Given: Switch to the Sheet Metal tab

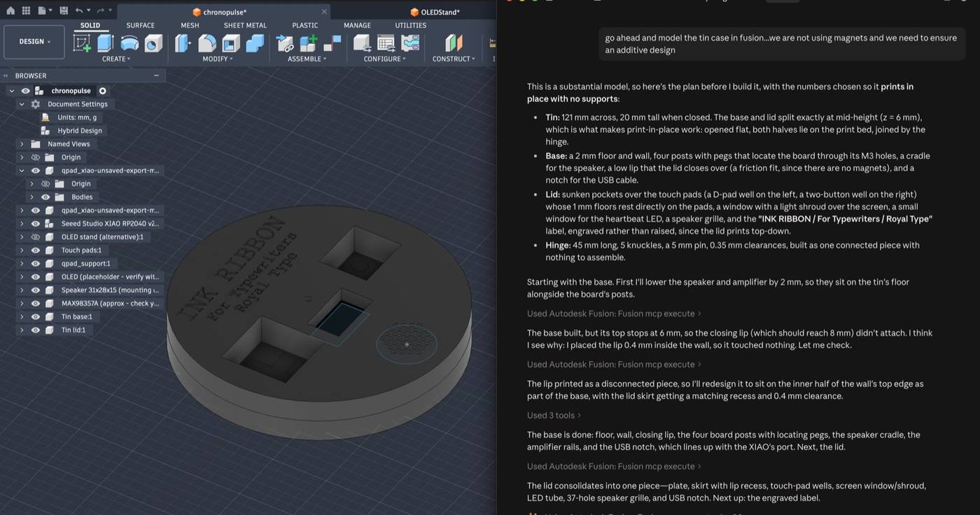Looking at the screenshot, I should (x=245, y=25).
